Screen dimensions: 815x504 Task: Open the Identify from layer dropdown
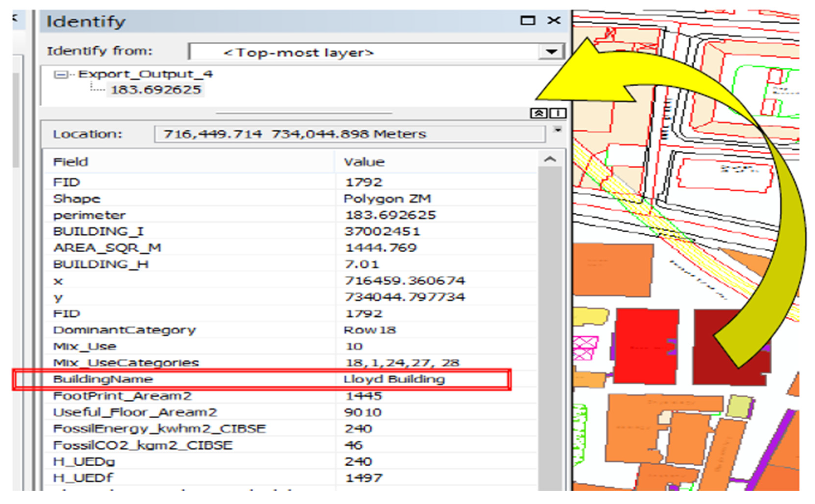(551, 52)
